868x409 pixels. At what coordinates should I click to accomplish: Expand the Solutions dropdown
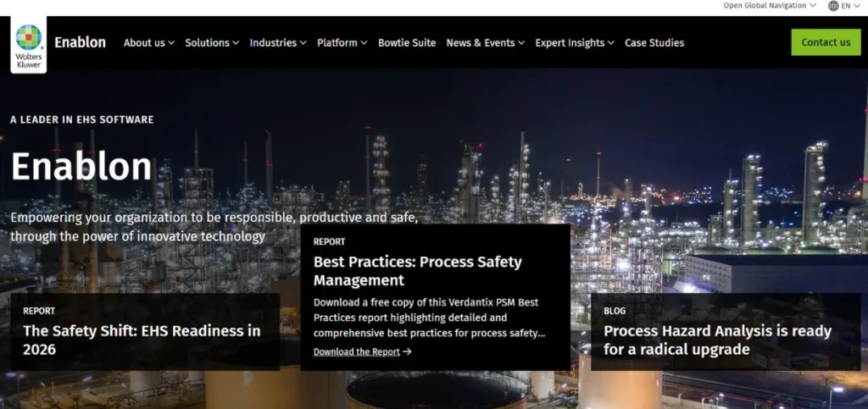(212, 42)
